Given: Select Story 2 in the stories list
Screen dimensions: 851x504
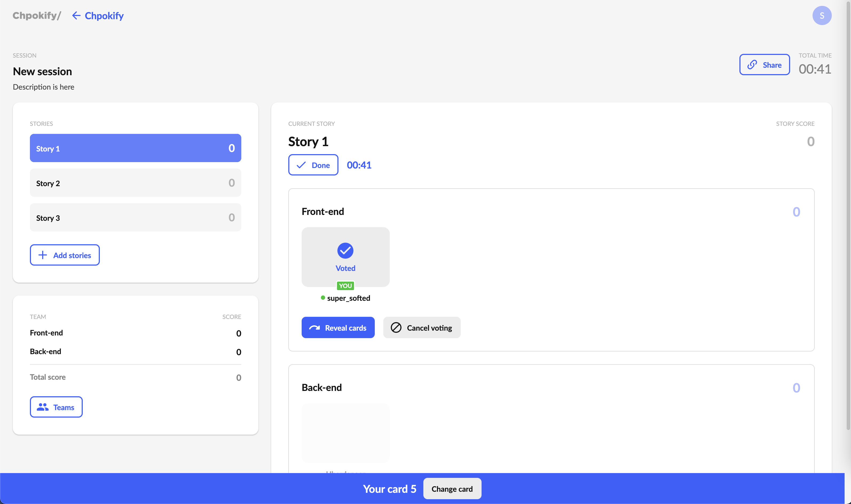Looking at the screenshot, I should pos(135,183).
